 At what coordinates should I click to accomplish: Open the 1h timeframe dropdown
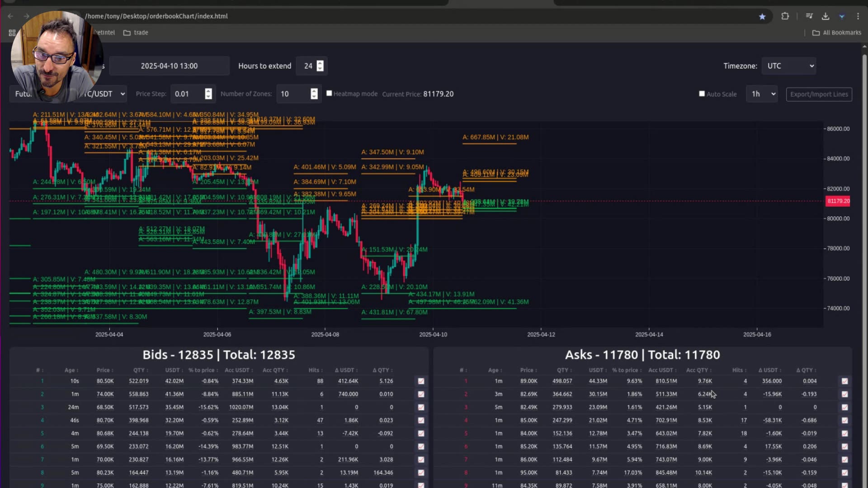[762, 94]
